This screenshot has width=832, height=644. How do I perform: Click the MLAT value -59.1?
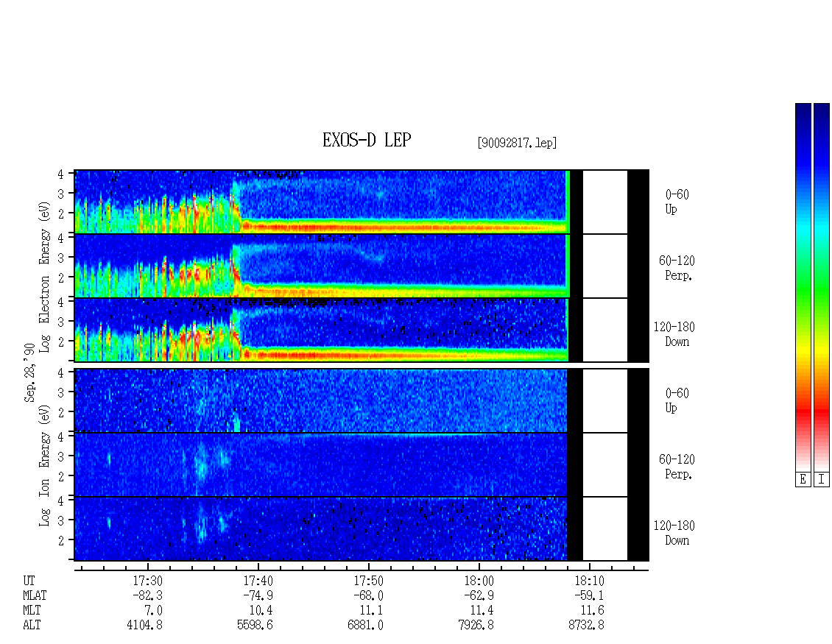(589, 595)
